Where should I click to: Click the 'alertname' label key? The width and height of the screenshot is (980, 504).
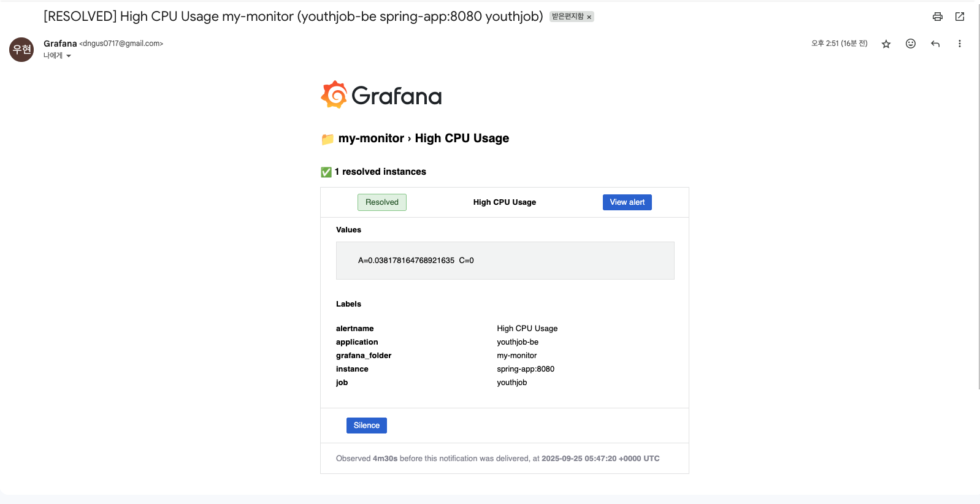click(x=354, y=329)
